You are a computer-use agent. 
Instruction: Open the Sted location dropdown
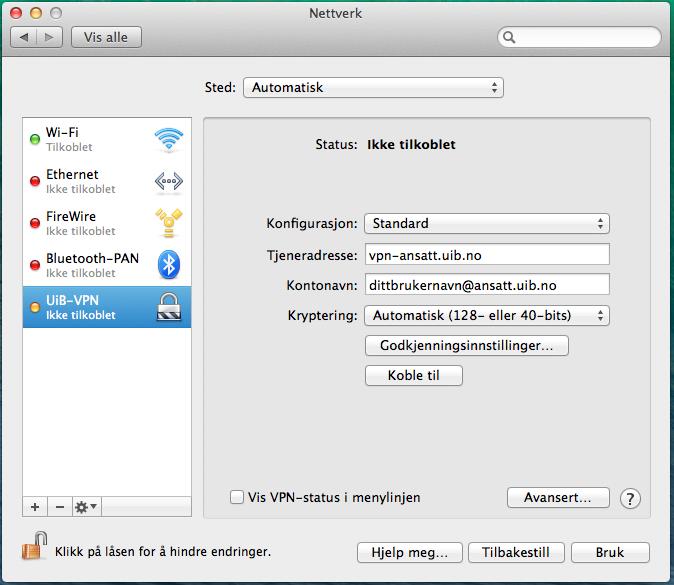click(373, 88)
